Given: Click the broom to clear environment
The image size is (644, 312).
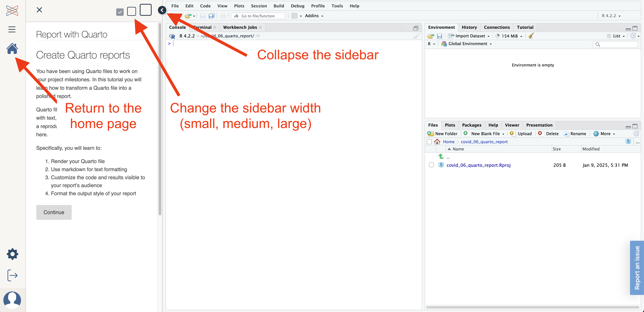Looking at the screenshot, I should (x=531, y=36).
